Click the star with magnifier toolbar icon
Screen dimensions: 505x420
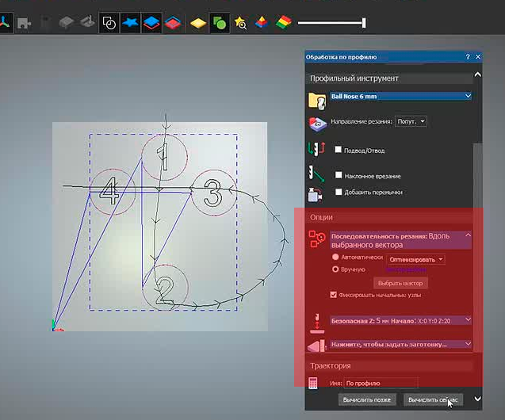click(239, 24)
